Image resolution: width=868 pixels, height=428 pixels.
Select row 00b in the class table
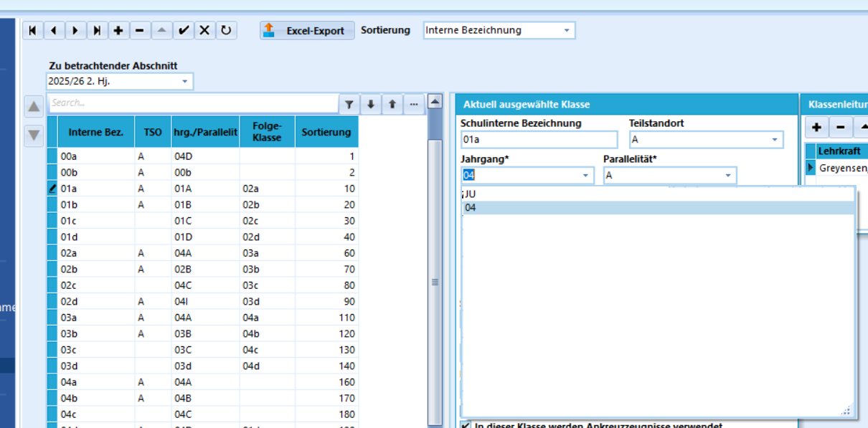click(x=203, y=173)
